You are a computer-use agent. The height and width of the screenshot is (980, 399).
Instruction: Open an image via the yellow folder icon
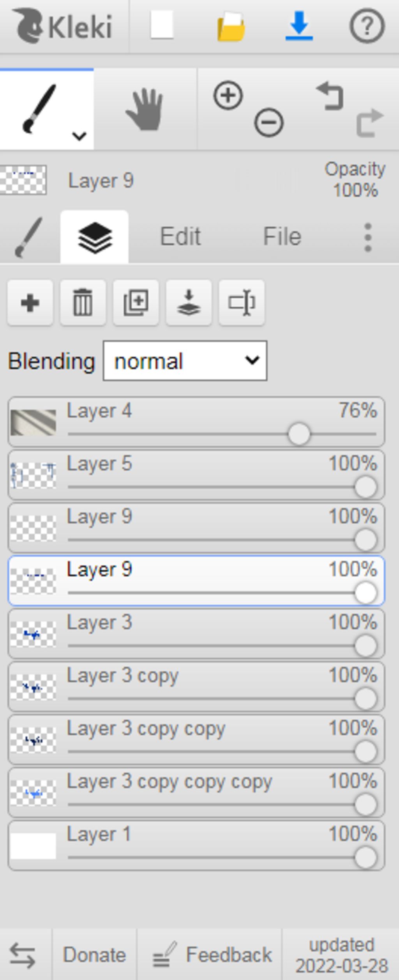click(x=231, y=27)
